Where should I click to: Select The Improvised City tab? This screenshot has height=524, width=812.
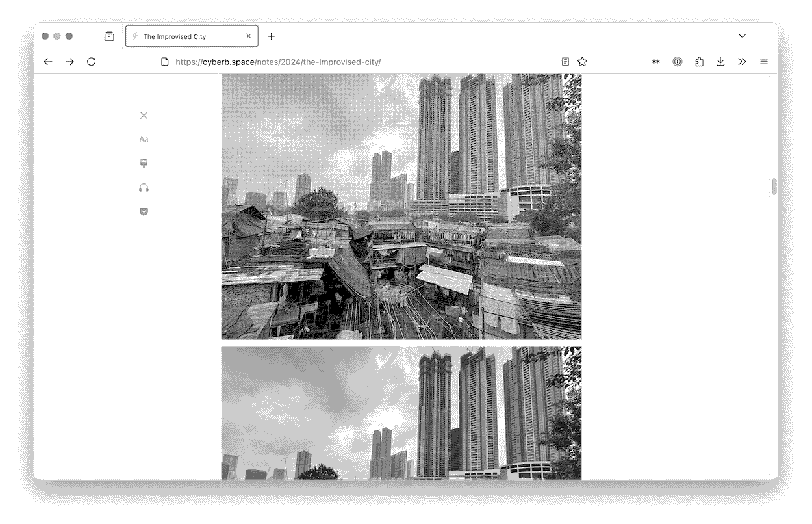192,36
